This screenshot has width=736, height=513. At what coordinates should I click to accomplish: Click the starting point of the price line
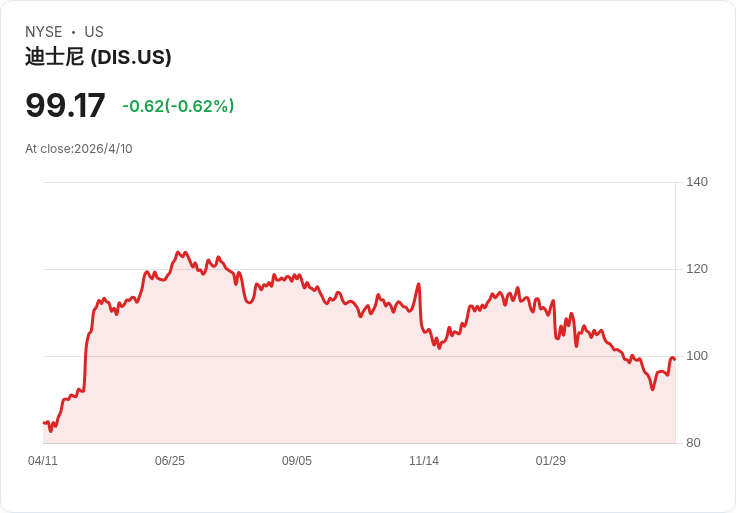click(x=44, y=423)
